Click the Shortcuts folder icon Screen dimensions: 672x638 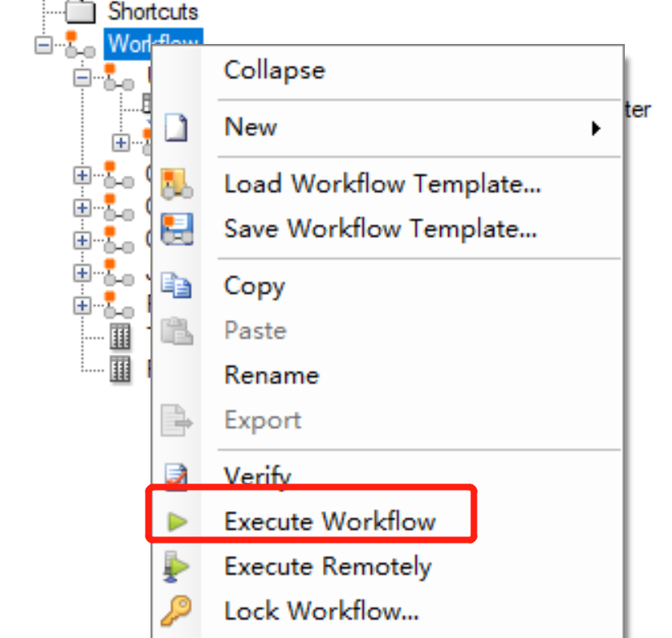pos(81,11)
